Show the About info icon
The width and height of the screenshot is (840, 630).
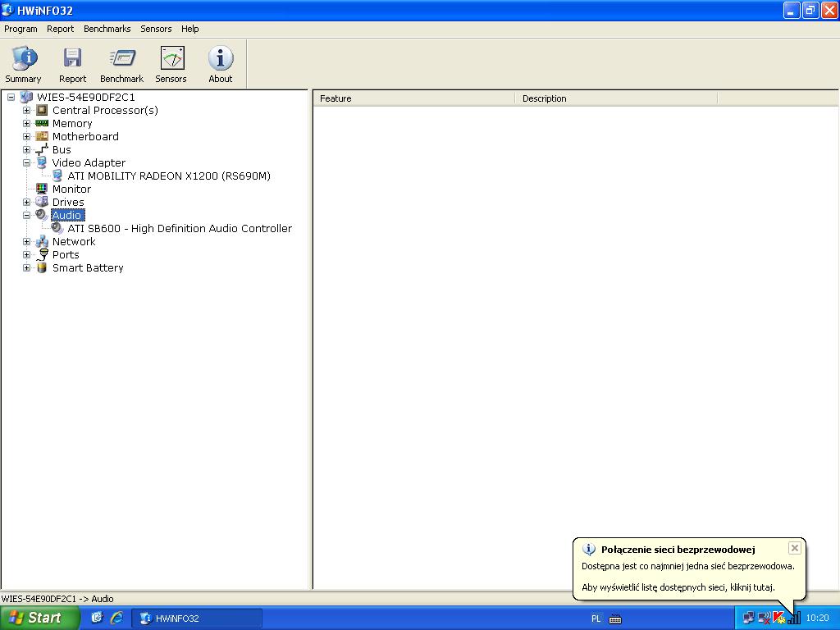tap(220, 58)
